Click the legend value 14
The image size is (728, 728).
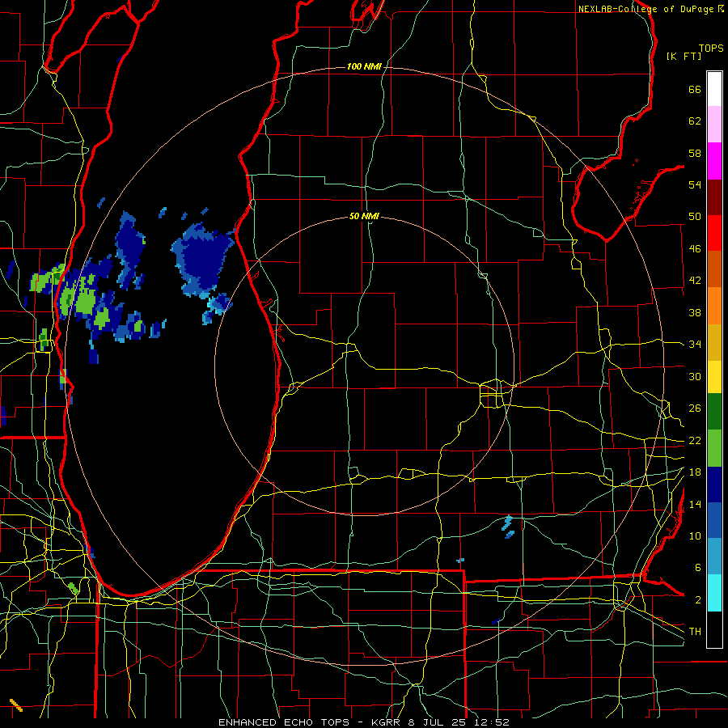click(x=695, y=504)
